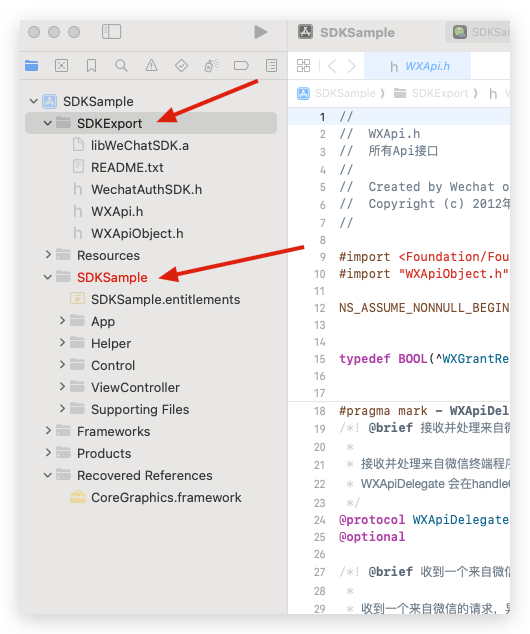Select the WXApi.h editor tab

tap(418, 66)
